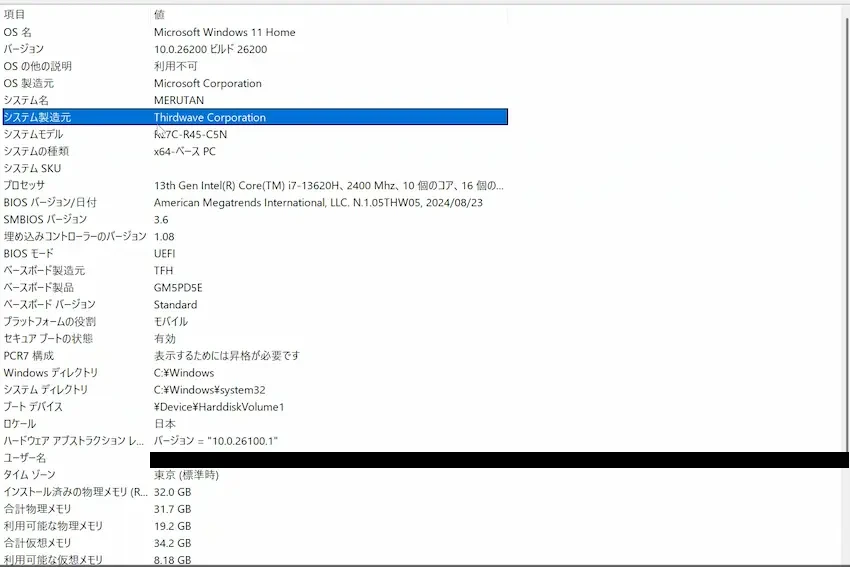Image resolution: width=850 pixels, height=567 pixels.
Task: Click the 値 column header
Action: pyautogui.click(x=329, y=15)
